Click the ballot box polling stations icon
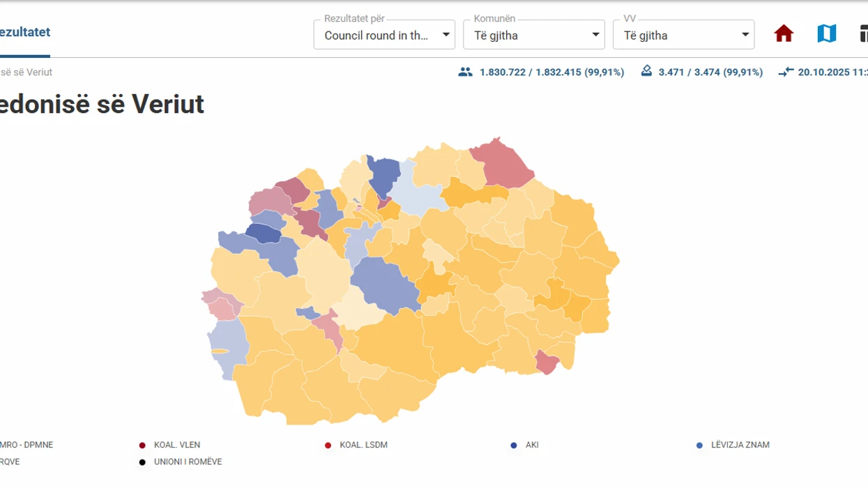Image resolution: width=868 pixels, height=488 pixels. pyautogui.click(x=646, y=71)
